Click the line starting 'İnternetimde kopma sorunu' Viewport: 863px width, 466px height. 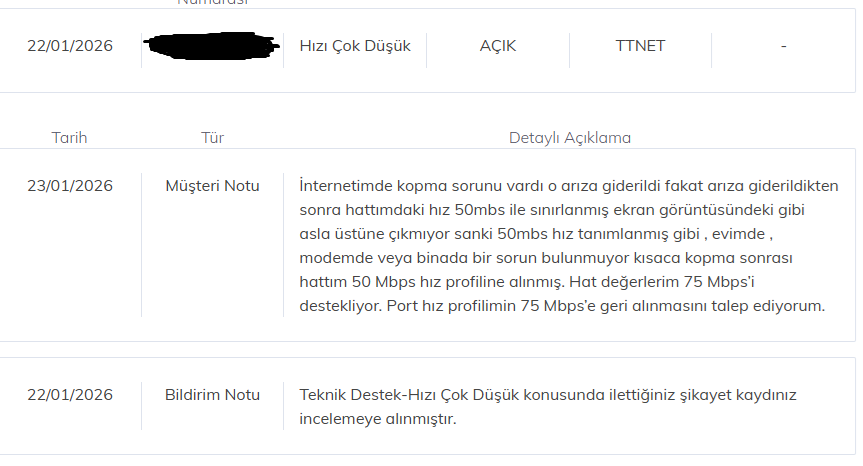coord(569,186)
